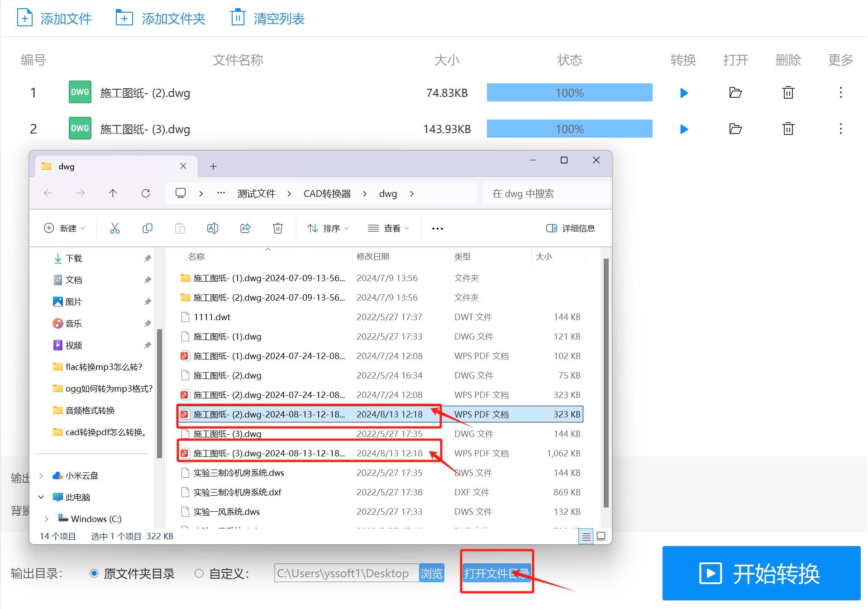
Task: Open output folder for 施工图纸- (3).dwg row
Action: tap(735, 129)
